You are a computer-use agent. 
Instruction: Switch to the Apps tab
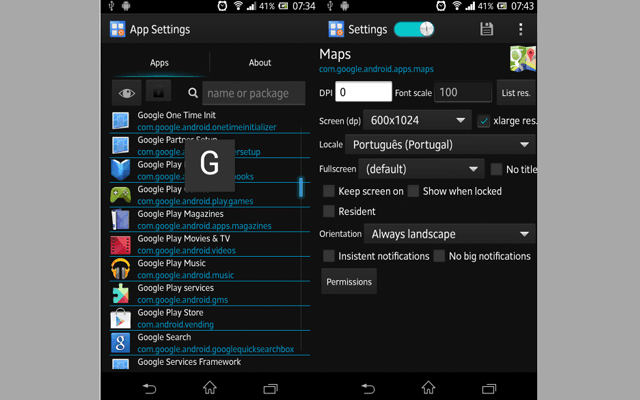pos(159,63)
